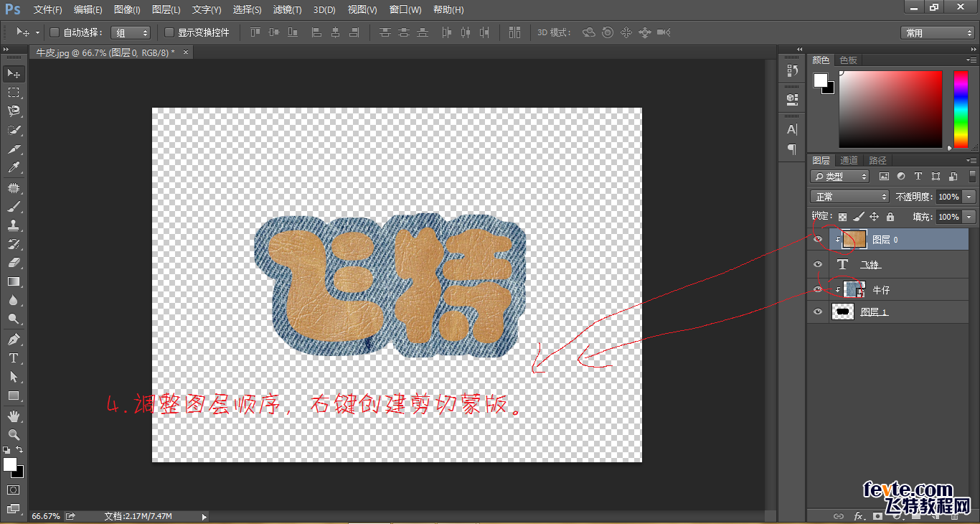Click the 图层 0 layer thumbnail
980x524 pixels.
[x=854, y=239]
